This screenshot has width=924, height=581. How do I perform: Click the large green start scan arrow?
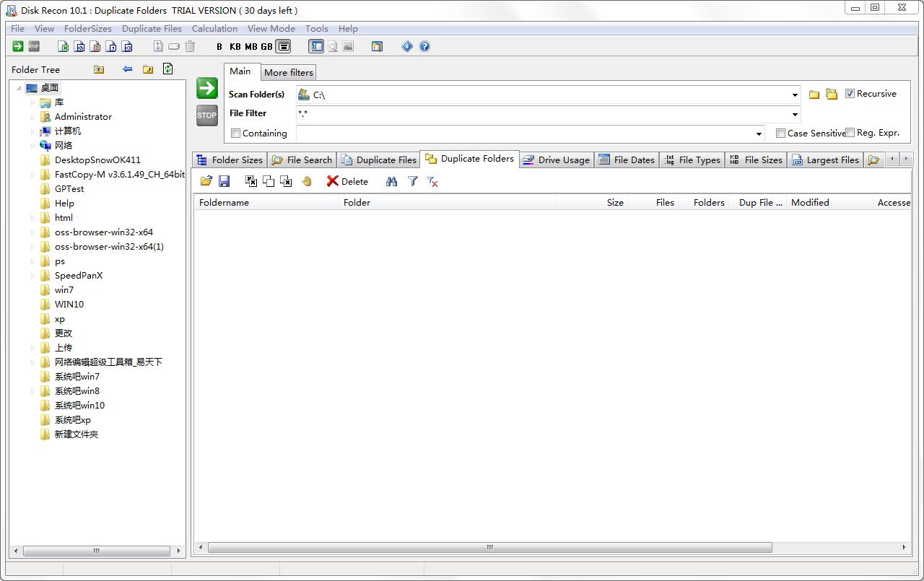(206, 88)
